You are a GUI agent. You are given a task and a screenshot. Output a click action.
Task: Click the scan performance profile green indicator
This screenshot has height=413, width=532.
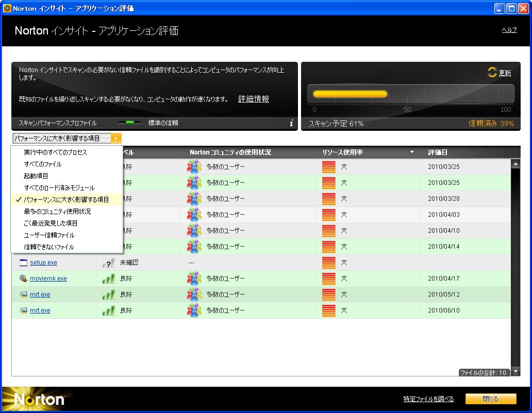point(129,123)
